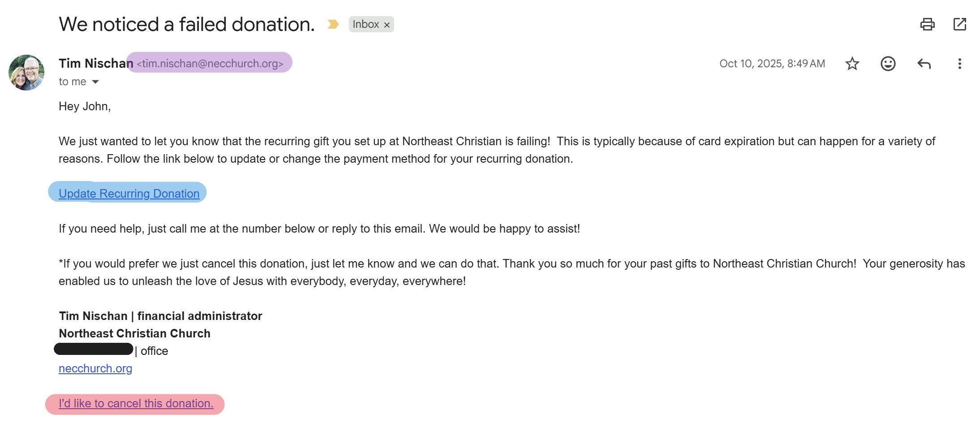Add an emoji reaction to the email
This screenshot has width=980, height=432.
888,64
